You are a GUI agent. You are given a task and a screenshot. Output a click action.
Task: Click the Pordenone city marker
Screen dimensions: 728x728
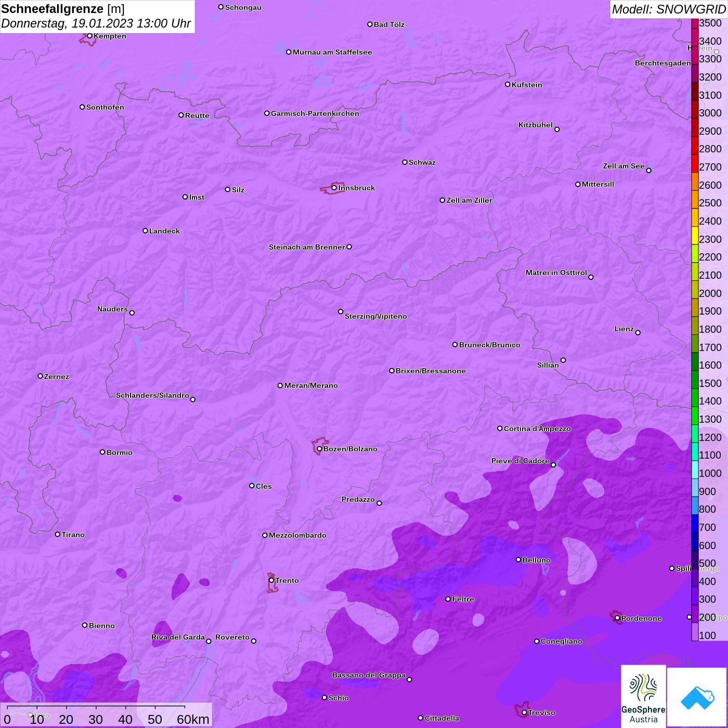617,618
